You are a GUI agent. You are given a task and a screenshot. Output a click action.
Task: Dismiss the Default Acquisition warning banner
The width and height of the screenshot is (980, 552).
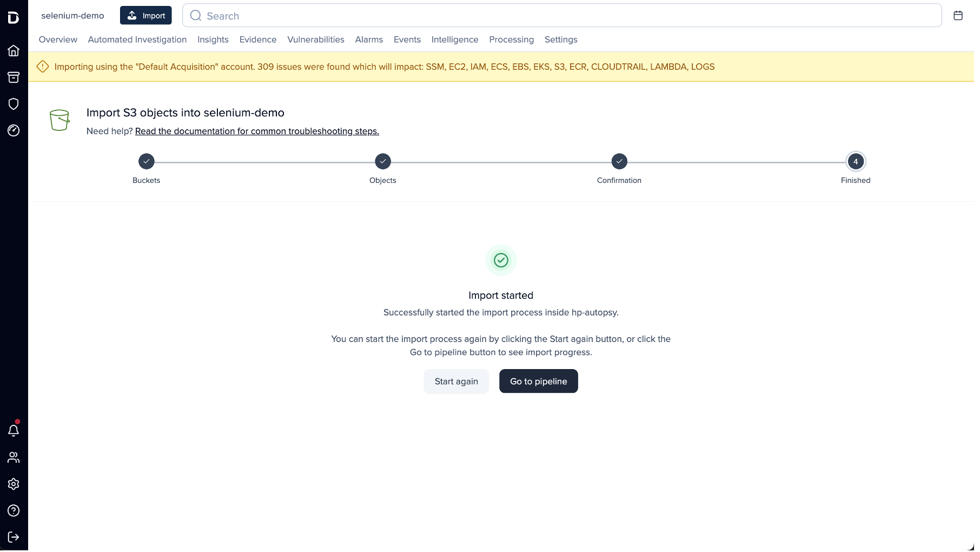43,67
